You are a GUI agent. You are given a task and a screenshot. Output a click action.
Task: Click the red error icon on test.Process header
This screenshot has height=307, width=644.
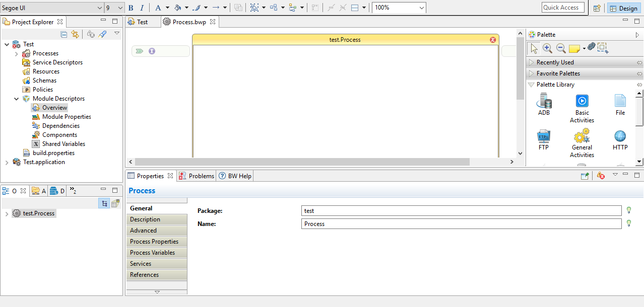[x=493, y=40]
